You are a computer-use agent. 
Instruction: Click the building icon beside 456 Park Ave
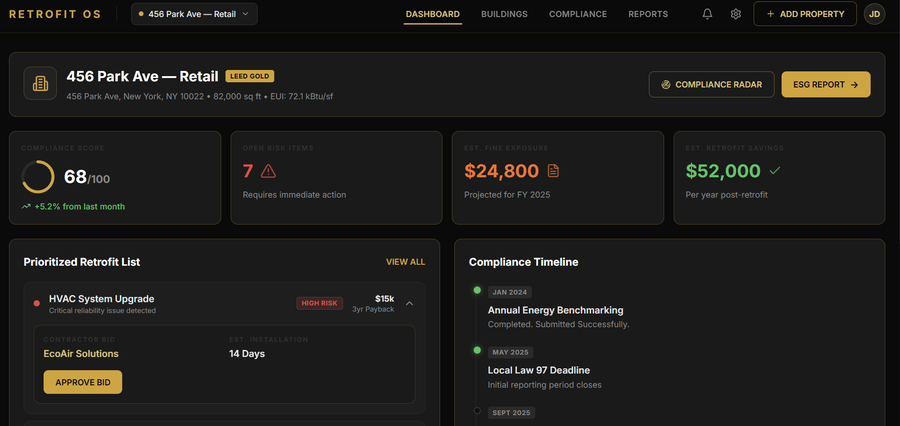[x=40, y=84]
